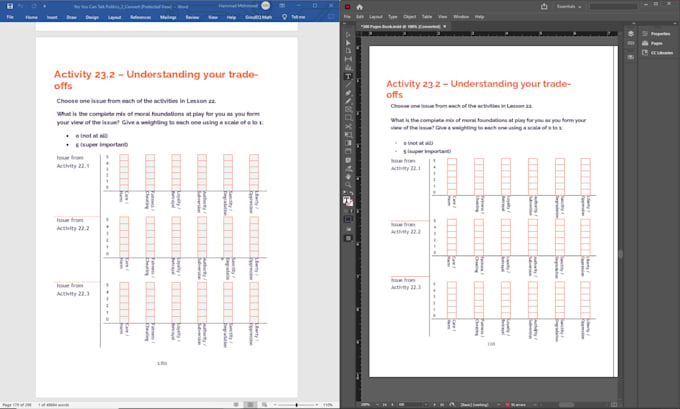
Task: Click the No errors preflight indicator in InDesign
Action: 516,405
